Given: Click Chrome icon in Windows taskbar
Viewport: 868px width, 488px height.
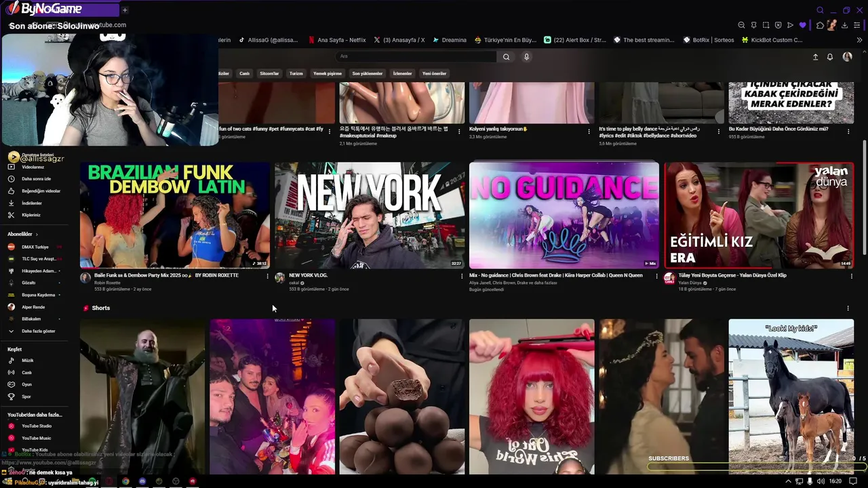Looking at the screenshot, I should point(125,481).
